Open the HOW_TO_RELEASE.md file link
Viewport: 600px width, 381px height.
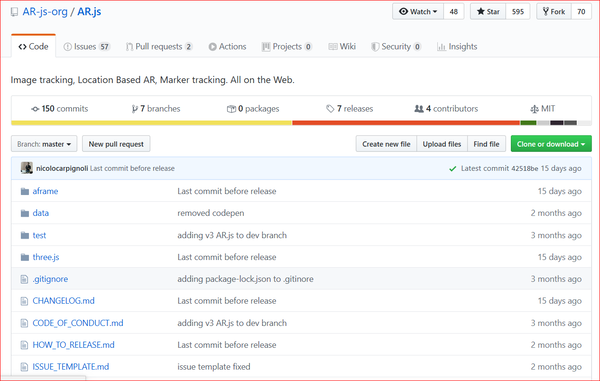73,345
